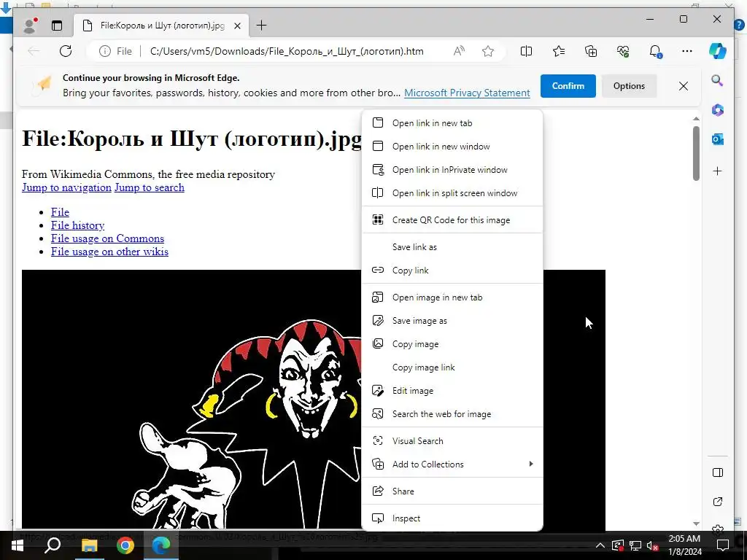Close the Король и Шут tab
This screenshot has height=560, width=747.
pos(237,26)
